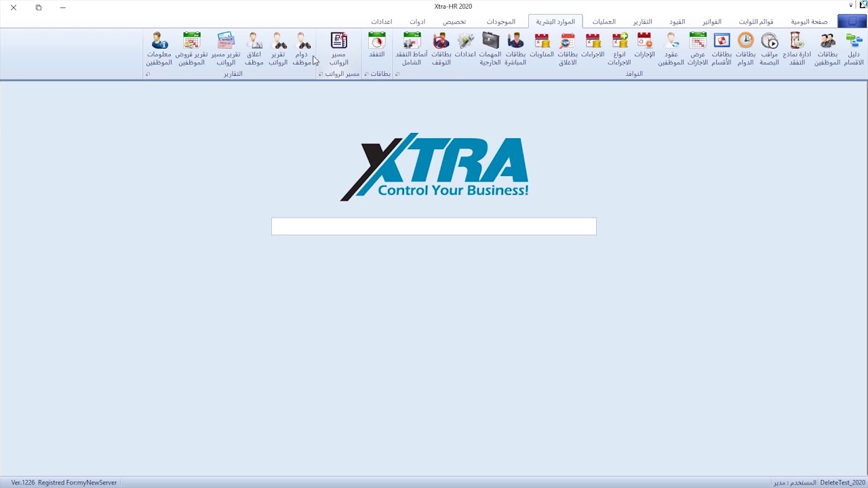This screenshot has height=488, width=868.
Task: Open انواع الاجراءات action types
Action: tap(620, 49)
